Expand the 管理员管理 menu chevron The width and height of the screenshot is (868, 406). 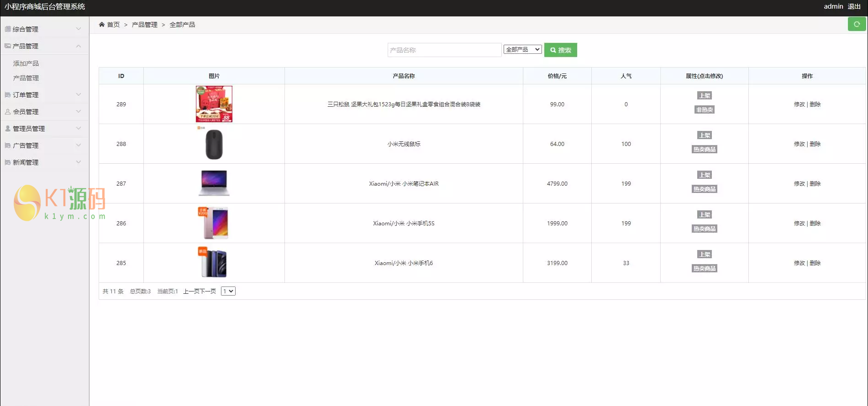79,128
